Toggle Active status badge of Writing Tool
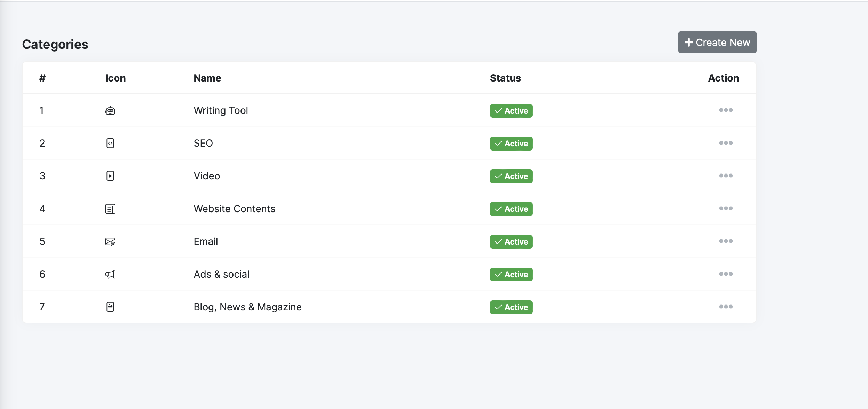This screenshot has width=868, height=409. (x=511, y=111)
